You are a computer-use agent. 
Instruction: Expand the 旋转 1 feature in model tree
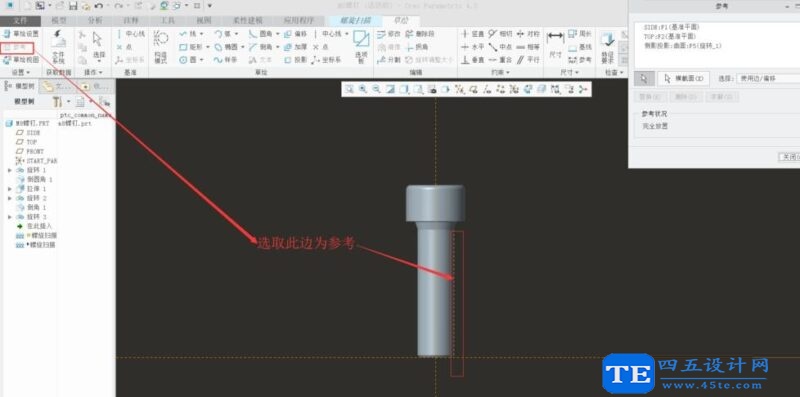(10, 169)
